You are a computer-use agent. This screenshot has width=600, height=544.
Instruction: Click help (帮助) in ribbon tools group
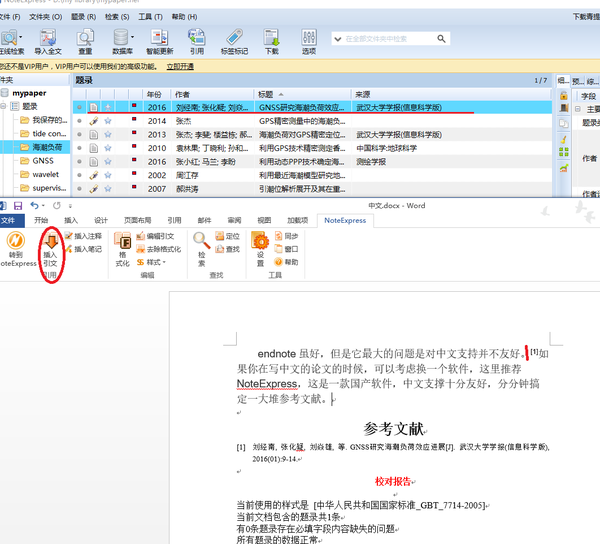286,262
